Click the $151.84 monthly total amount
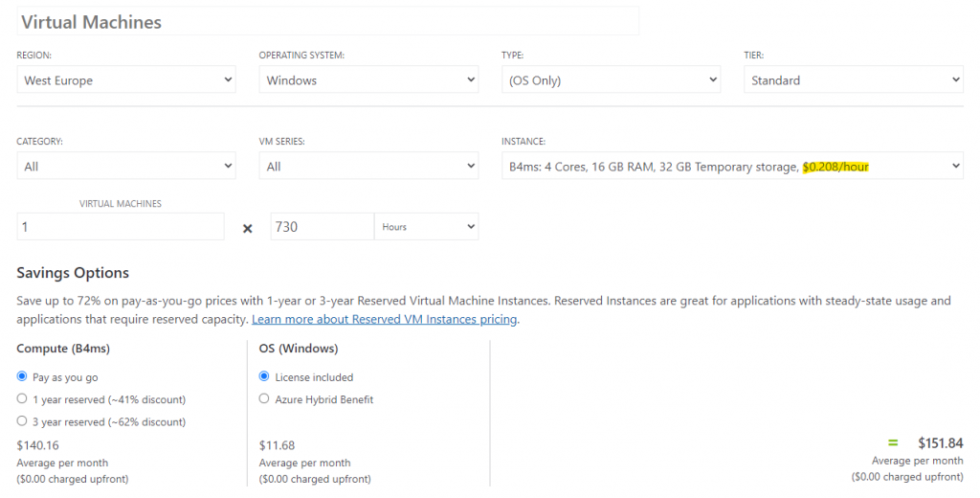980x498 pixels. point(940,443)
